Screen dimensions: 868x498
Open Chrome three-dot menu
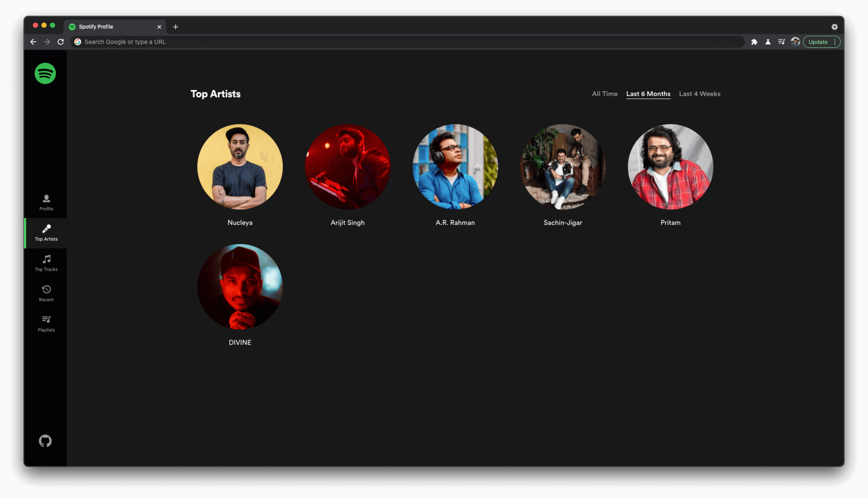point(835,42)
